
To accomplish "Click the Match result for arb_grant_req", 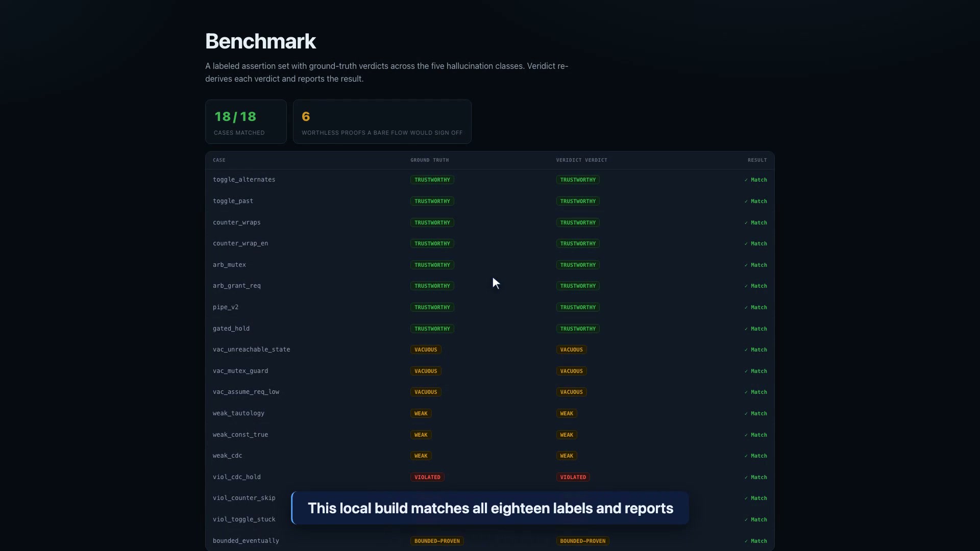I will [x=755, y=286].
